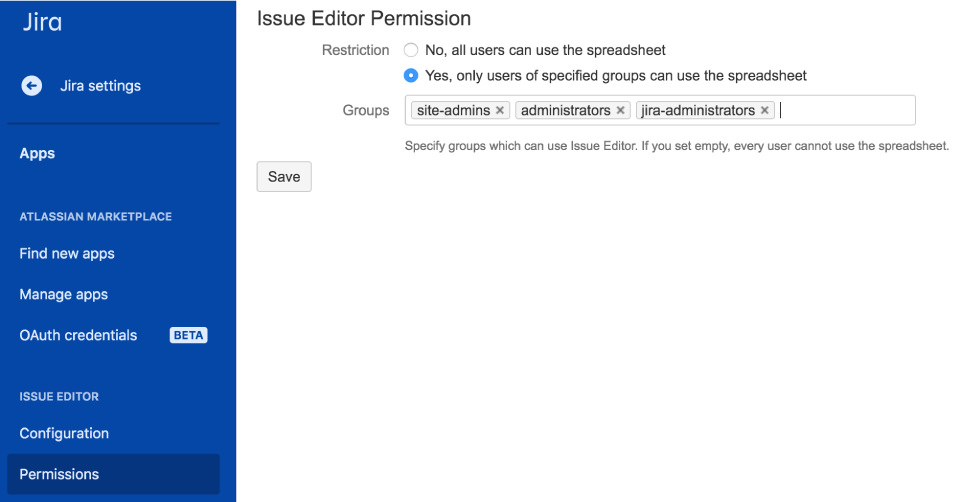Click the site-admins group label
The height and width of the screenshot is (502, 960).
click(453, 110)
